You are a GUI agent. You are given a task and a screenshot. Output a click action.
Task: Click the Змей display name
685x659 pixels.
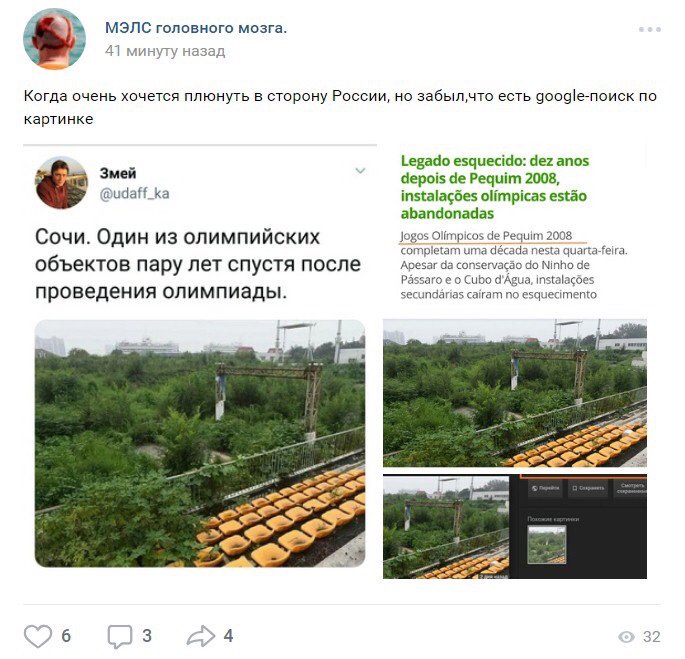point(118,173)
